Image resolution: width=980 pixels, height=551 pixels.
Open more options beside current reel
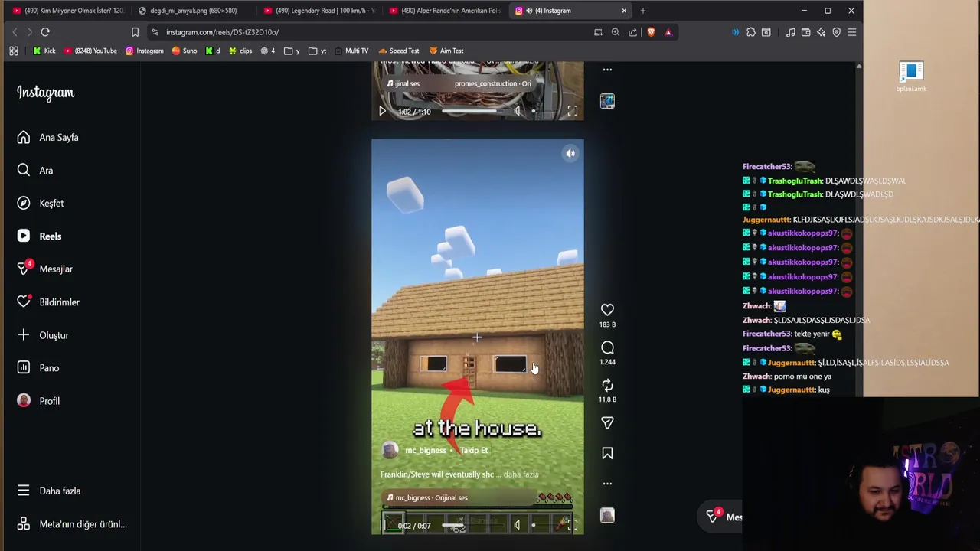tap(607, 484)
